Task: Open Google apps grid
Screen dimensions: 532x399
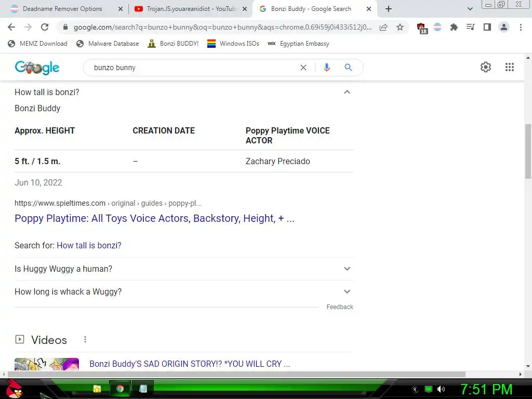Action: 510,67
